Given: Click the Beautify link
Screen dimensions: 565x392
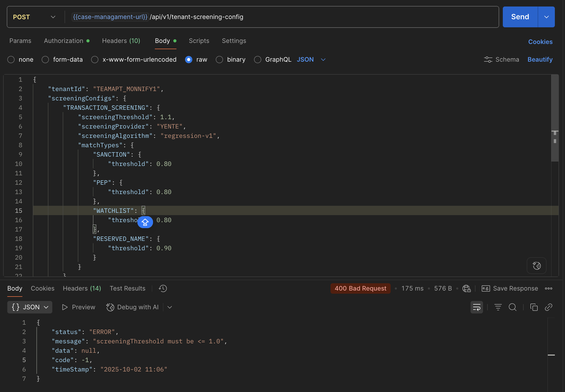Looking at the screenshot, I should click(x=540, y=60).
